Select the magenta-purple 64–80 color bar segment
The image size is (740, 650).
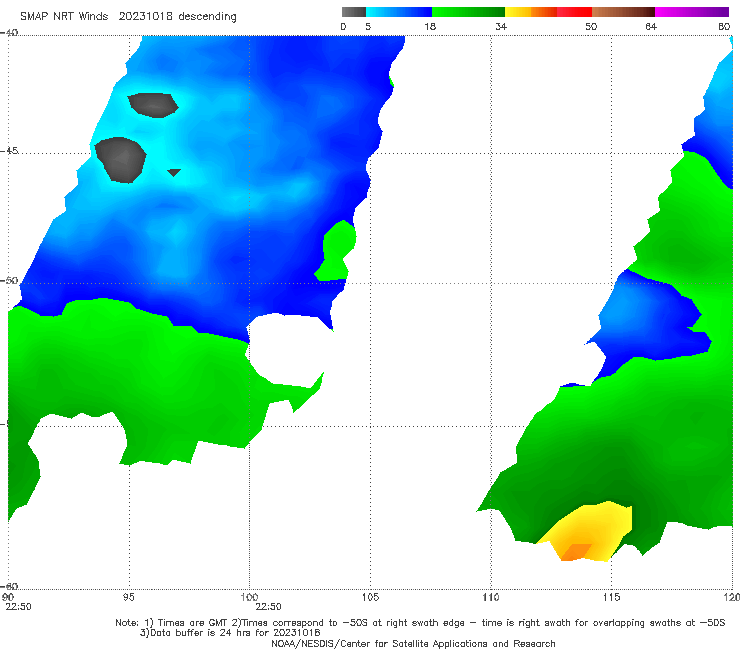coord(692,12)
